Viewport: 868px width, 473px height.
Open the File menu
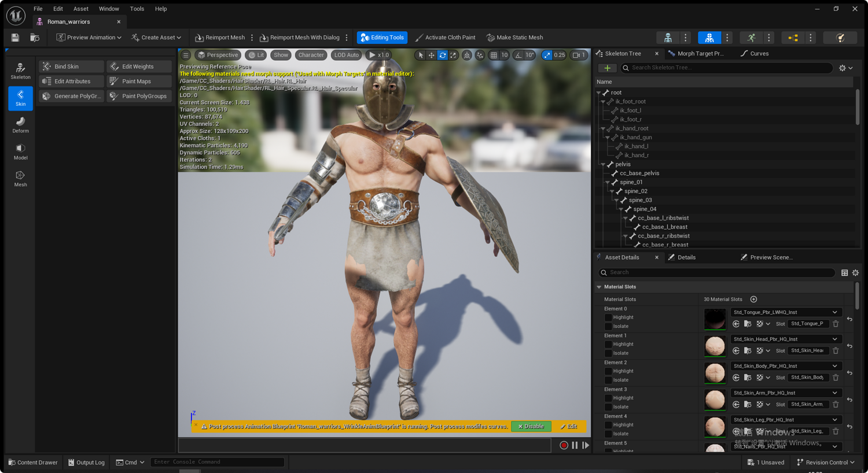click(x=38, y=9)
